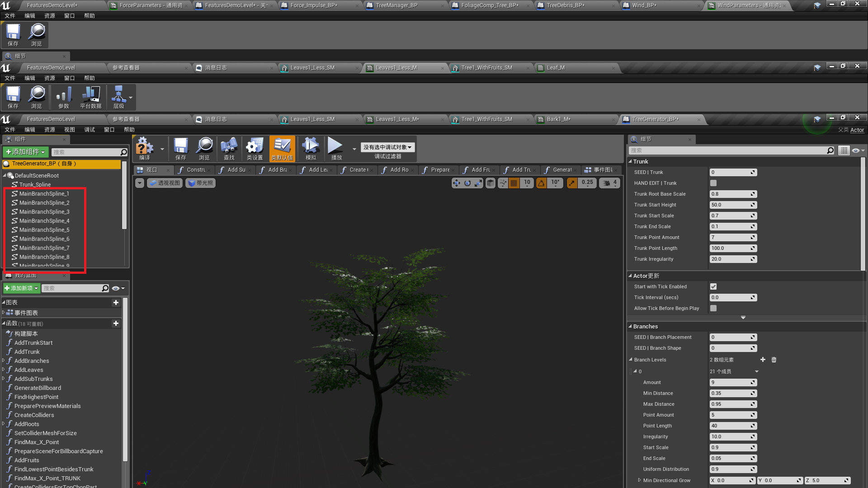Select the scale transform tool in viewport
Viewport: 868px width, 488px height.
click(478, 183)
